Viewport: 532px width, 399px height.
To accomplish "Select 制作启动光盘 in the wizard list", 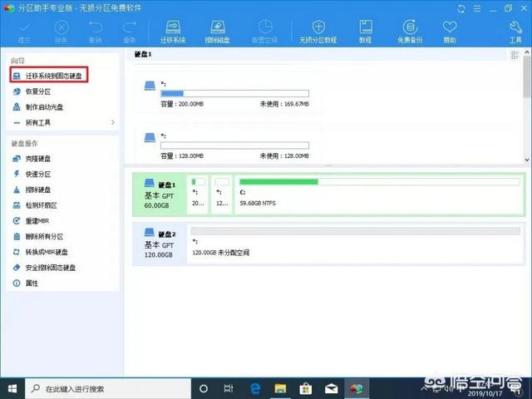I will (x=44, y=107).
